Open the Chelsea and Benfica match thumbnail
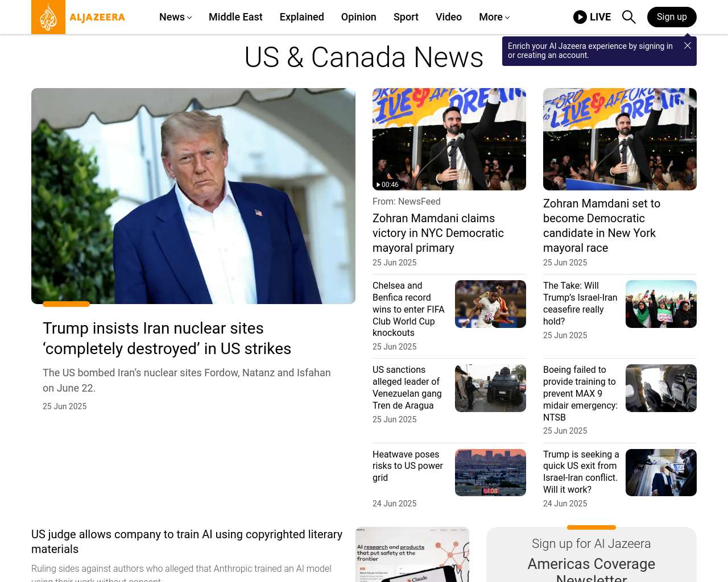This screenshot has height=582, width=728. (x=490, y=304)
